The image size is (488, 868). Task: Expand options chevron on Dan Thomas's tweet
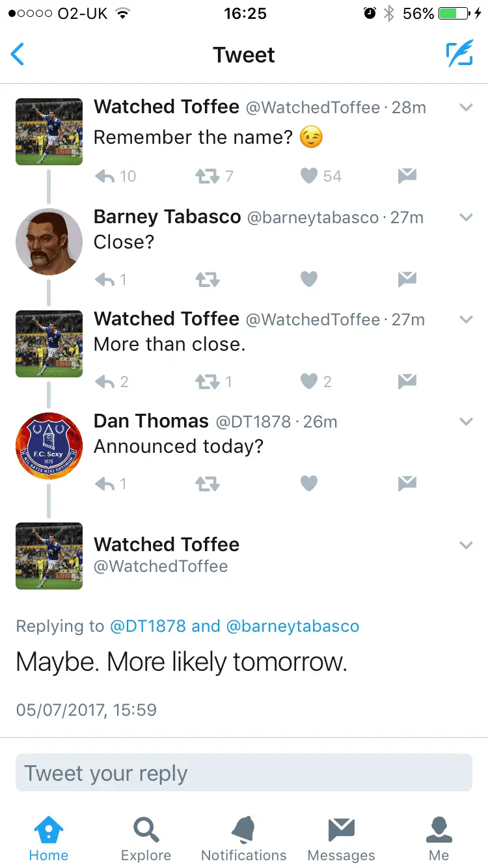tap(466, 422)
